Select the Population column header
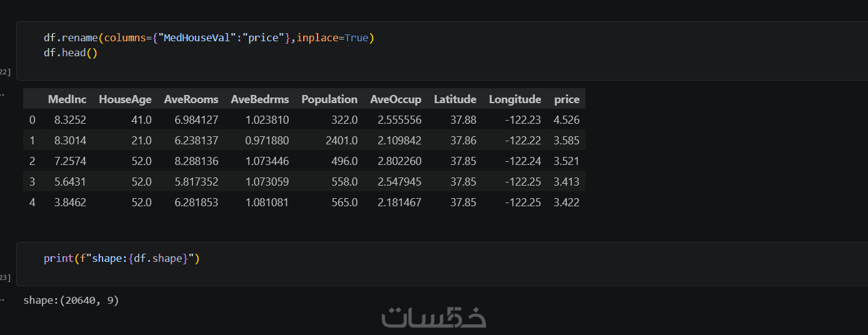 [329, 99]
